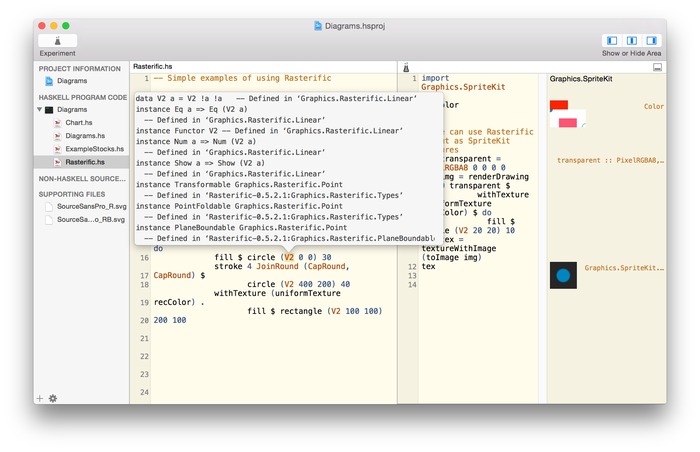Click the orange Graphics.SpriteKit... result label

tap(624, 268)
